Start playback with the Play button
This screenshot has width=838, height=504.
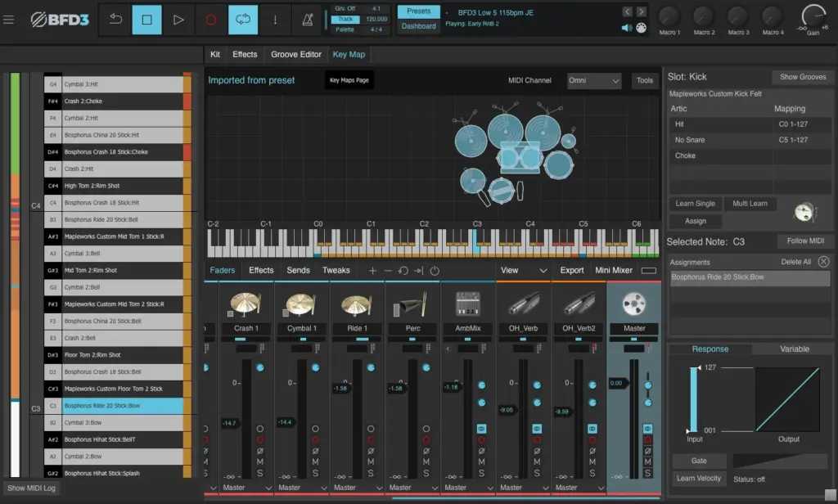pos(178,20)
